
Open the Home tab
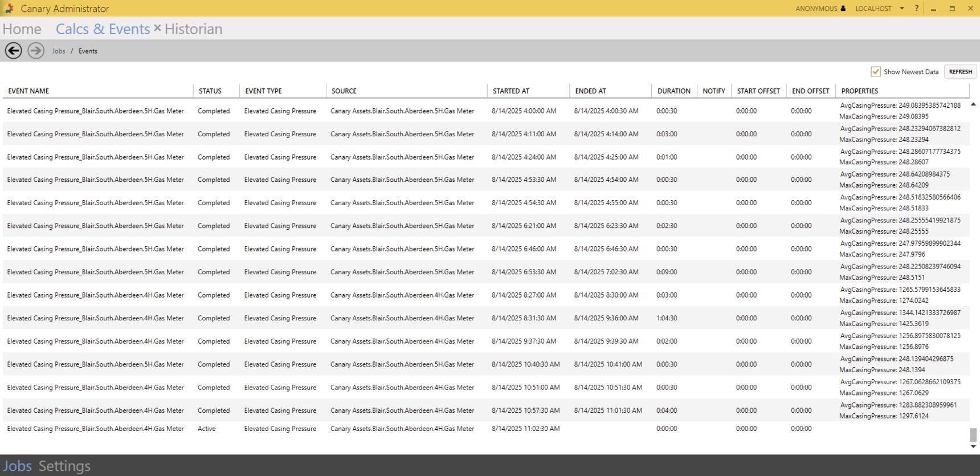click(22, 29)
